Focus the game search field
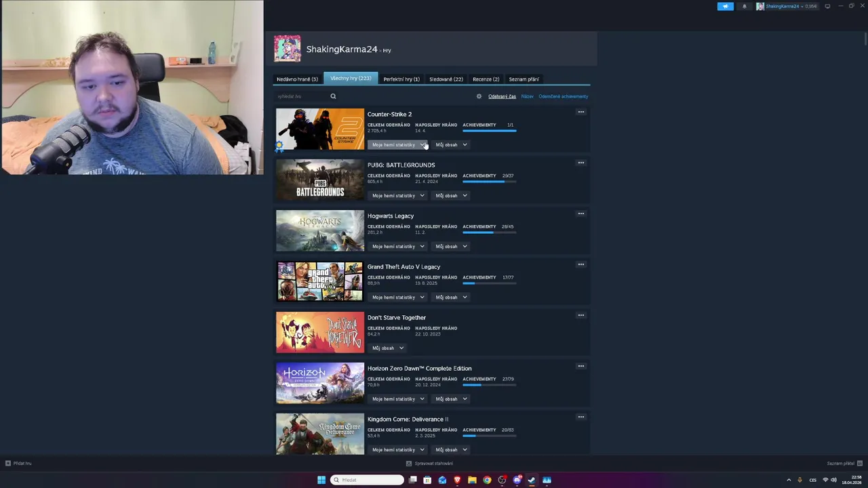Image resolution: width=868 pixels, height=488 pixels. [x=300, y=96]
